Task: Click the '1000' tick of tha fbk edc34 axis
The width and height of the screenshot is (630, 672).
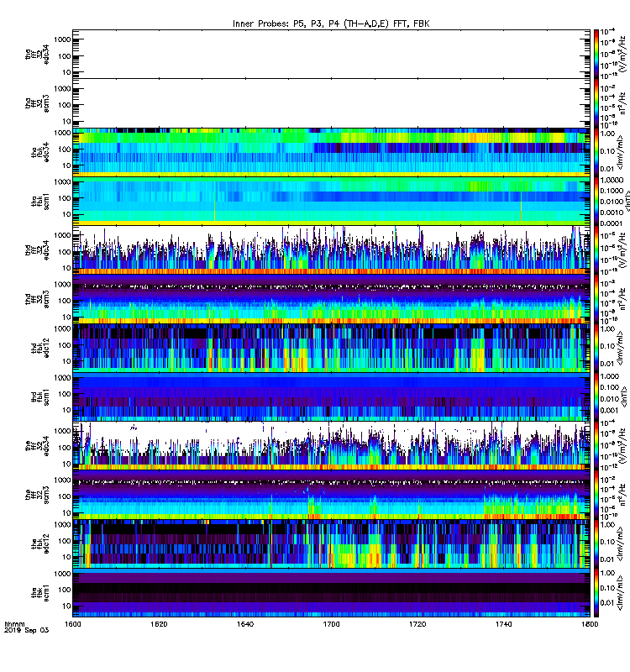Action: (x=62, y=133)
